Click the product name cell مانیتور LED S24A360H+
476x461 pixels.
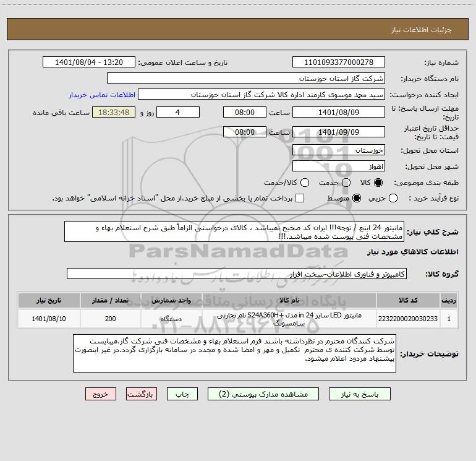tap(289, 319)
